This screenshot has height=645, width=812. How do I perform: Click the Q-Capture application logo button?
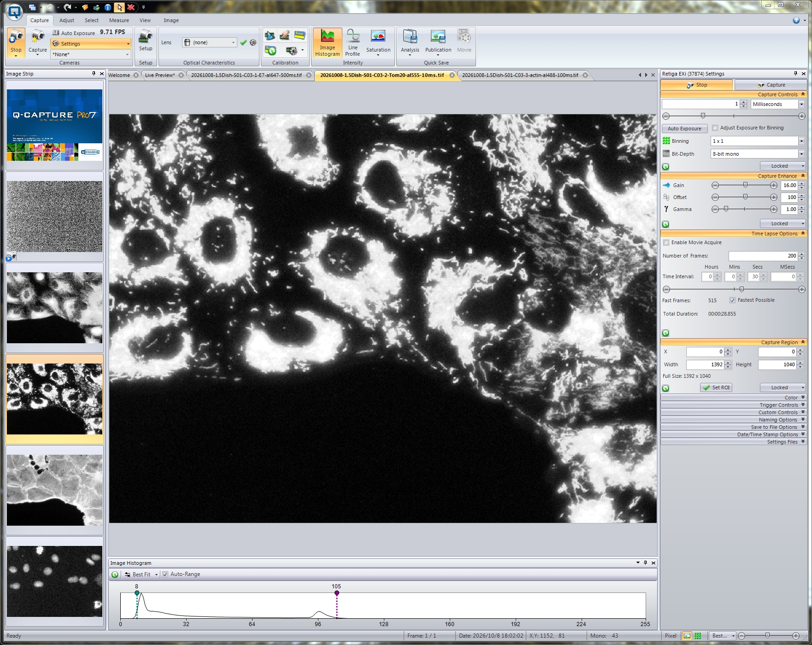[15, 12]
